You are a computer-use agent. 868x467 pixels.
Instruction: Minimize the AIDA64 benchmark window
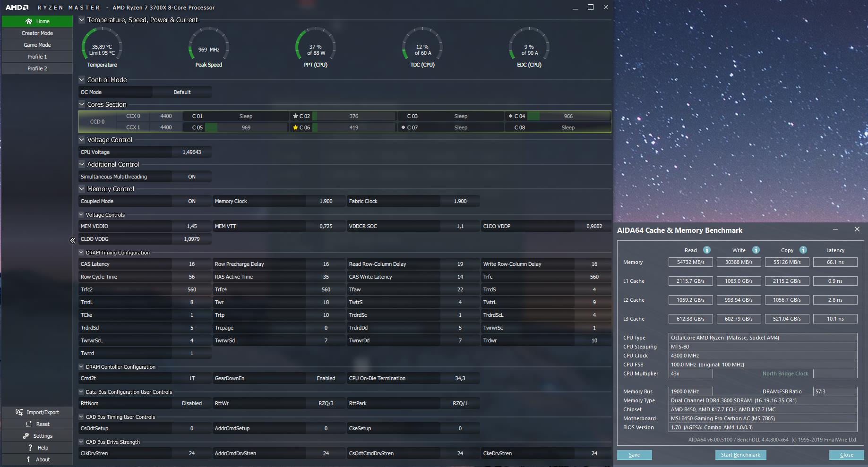coord(835,229)
